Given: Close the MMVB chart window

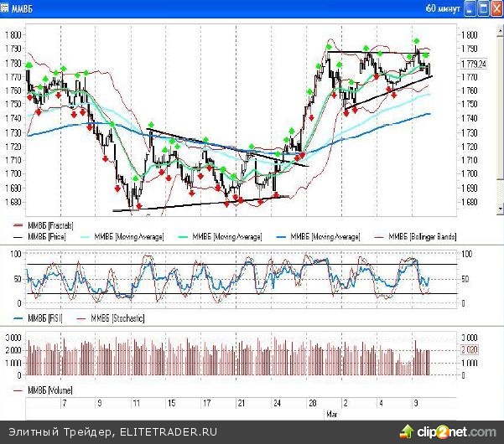Looking at the screenshot, I should click(x=495, y=8).
